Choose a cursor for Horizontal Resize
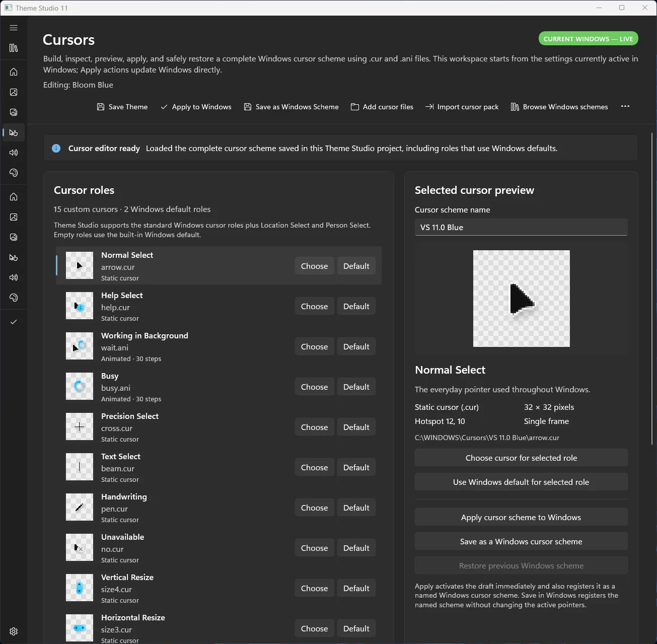The image size is (657, 644). point(314,628)
